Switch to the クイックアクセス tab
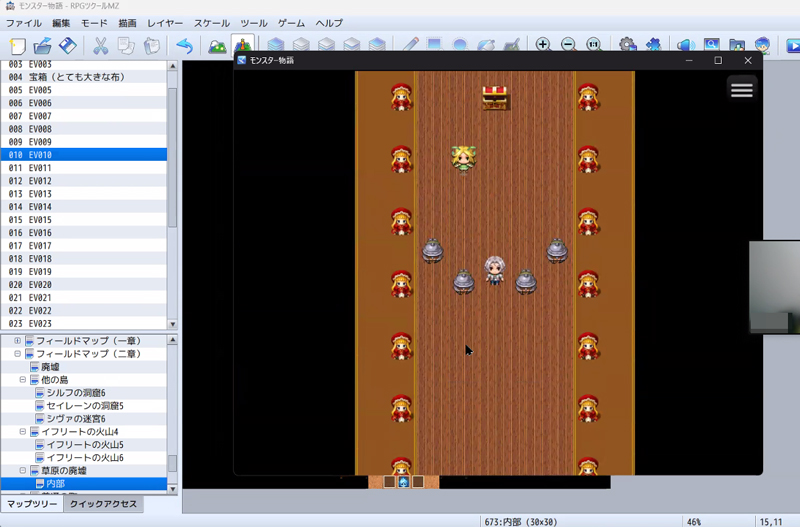The width and height of the screenshot is (800, 527). tap(103, 504)
